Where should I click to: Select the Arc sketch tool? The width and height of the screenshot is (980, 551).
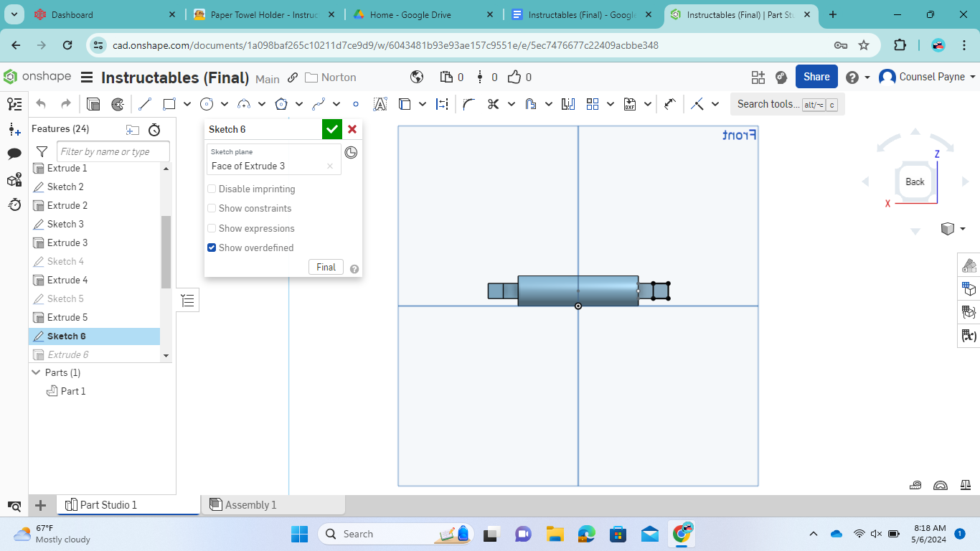[x=244, y=104]
